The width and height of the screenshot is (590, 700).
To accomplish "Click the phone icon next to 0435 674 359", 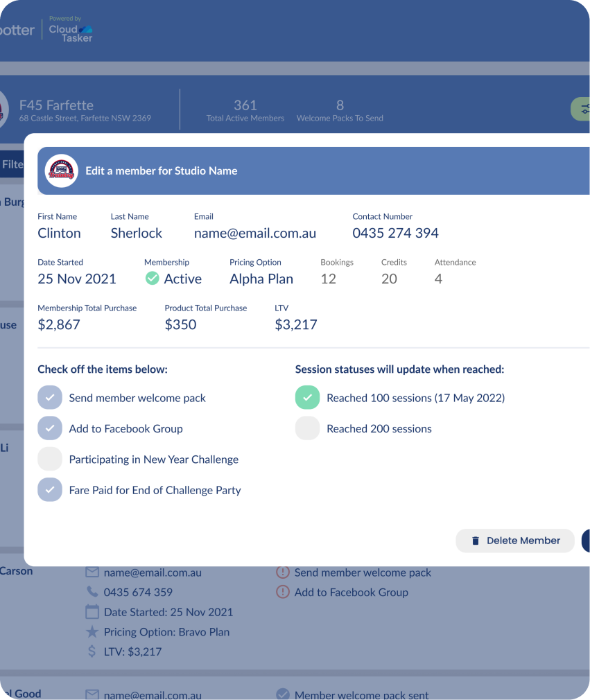I will coord(92,592).
